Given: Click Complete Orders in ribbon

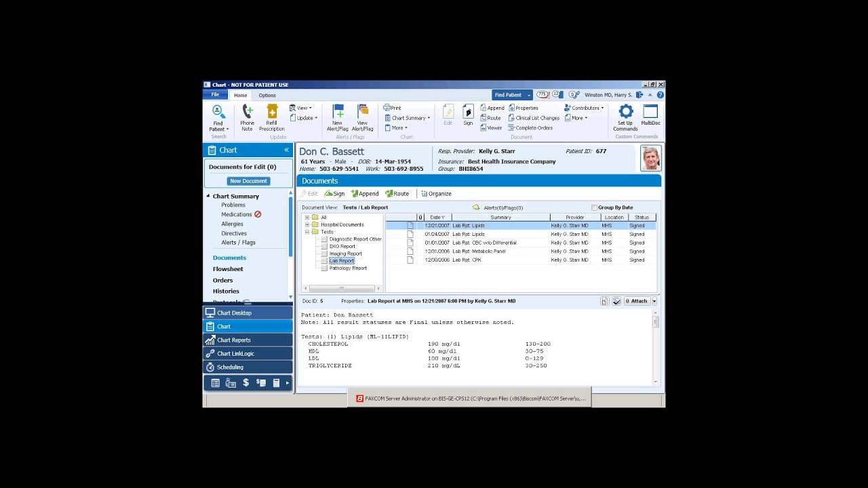Looking at the screenshot, I should [530, 127].
